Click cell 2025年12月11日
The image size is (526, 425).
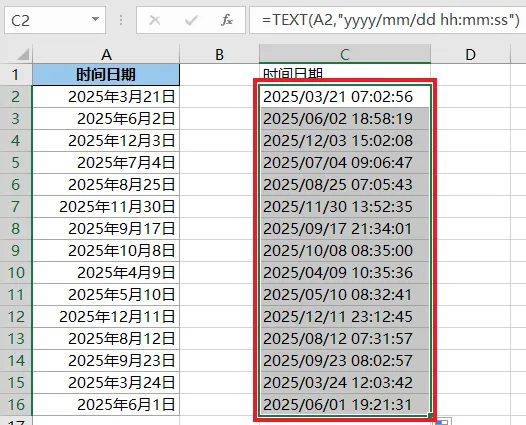pos(106,317)
